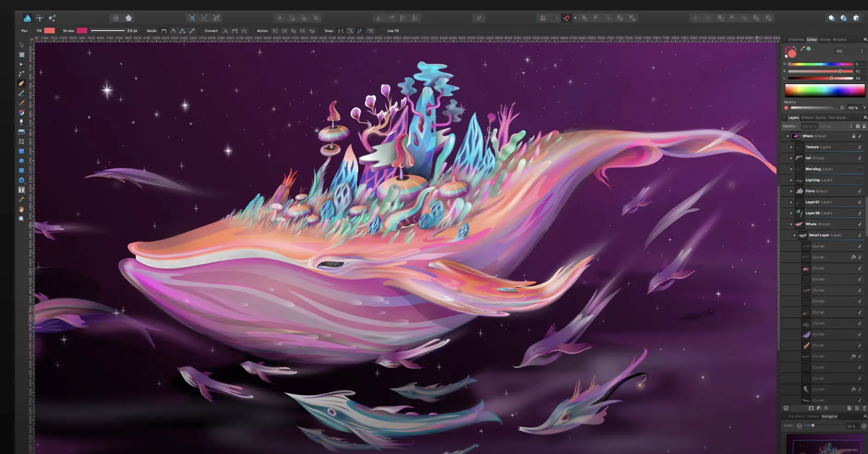Switch to the Swatches tab

(x=796, y=39)
